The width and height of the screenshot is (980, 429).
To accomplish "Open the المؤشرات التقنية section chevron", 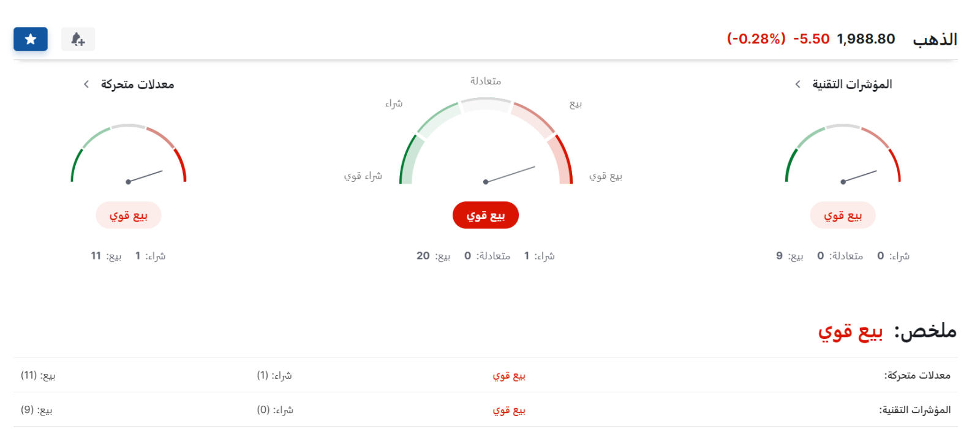I will point(797,84).
